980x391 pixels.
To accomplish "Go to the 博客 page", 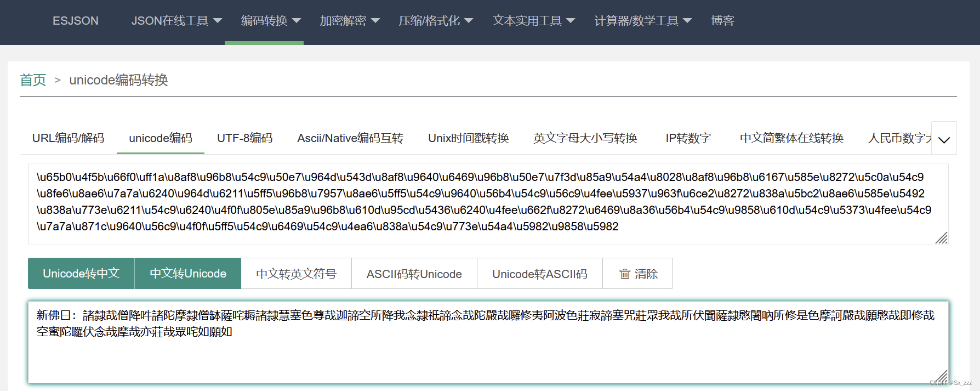I will [x=722, y=21].
